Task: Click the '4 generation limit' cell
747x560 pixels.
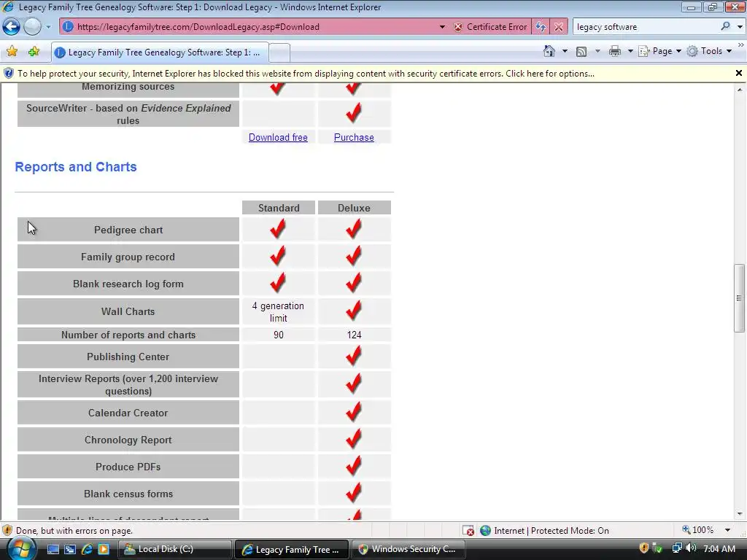Action: [x=278, y=311]
